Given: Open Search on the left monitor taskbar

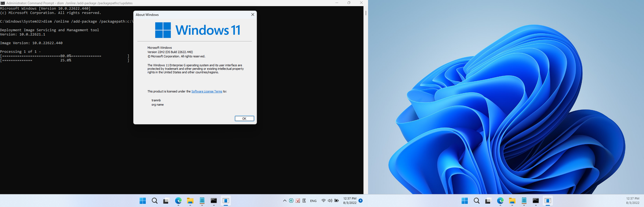Looking at the screenshot, I should coord(154,200).
